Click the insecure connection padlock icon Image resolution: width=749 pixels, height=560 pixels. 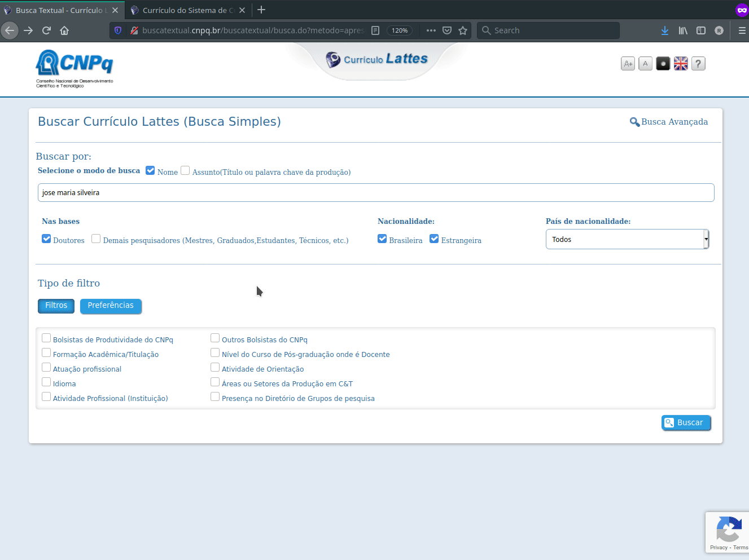pyautogui.click(x=134, y=30)
